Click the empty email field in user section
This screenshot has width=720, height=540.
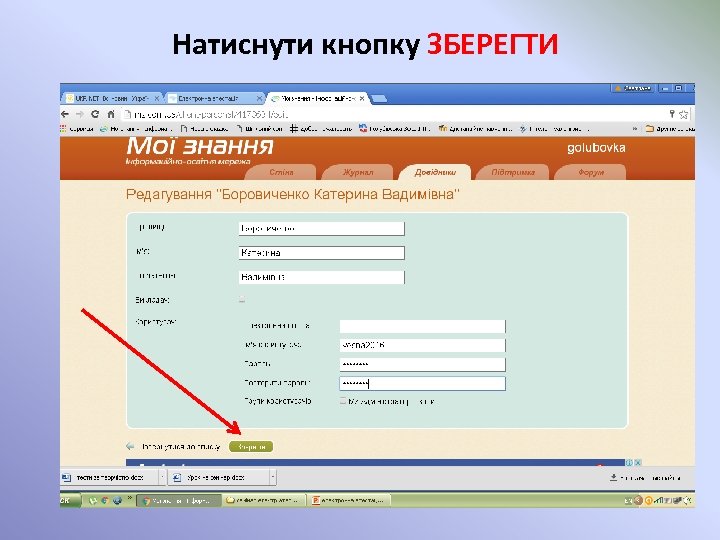(x=422, y=326)
